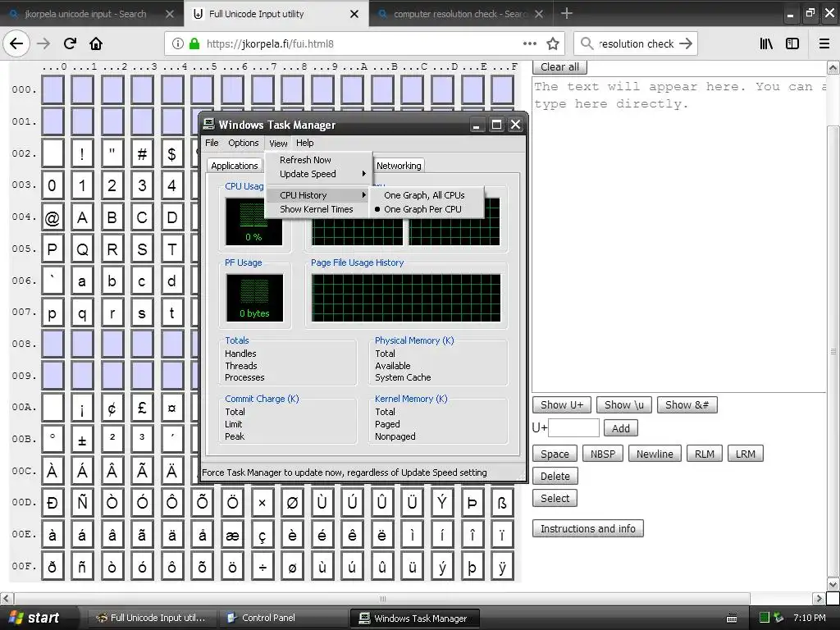Open the Task Manager Options menu
This screenshot has width=840, height=630.
click(x=243, y=143)
